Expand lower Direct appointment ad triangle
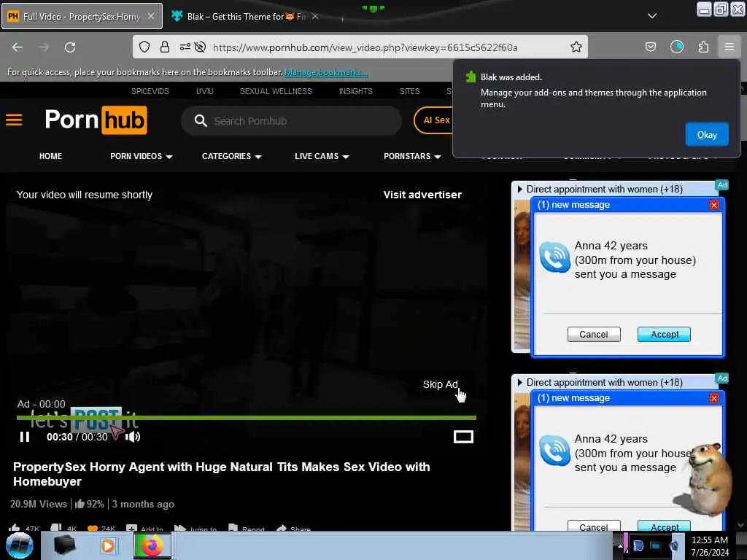Screen dimensions: 747x560 [519, 382]
